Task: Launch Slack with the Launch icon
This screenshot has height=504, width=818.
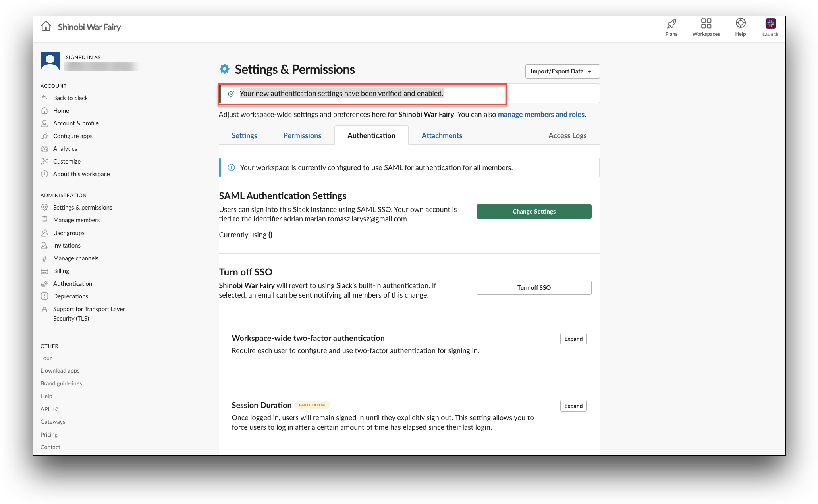Action: 770,24
